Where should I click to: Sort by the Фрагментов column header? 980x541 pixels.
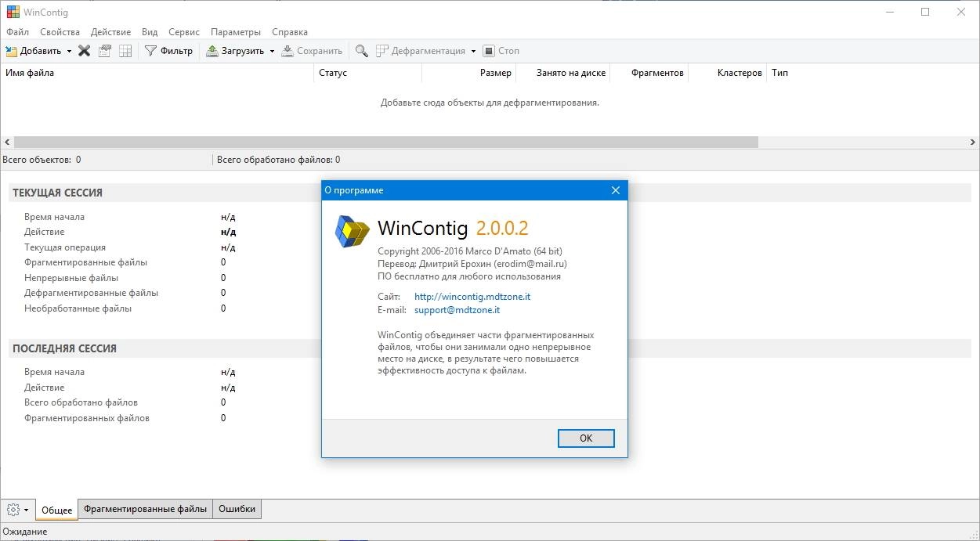pyautogui.click(x=649, y=73)
